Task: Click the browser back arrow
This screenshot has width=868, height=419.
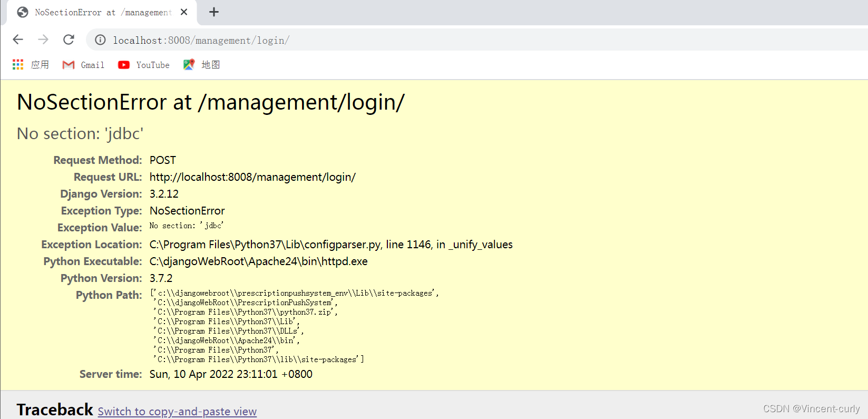Action: (18, 40)
